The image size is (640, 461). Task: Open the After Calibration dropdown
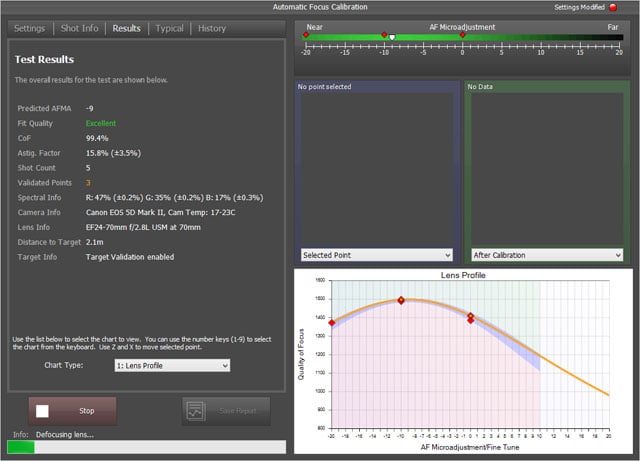(547, 255)
